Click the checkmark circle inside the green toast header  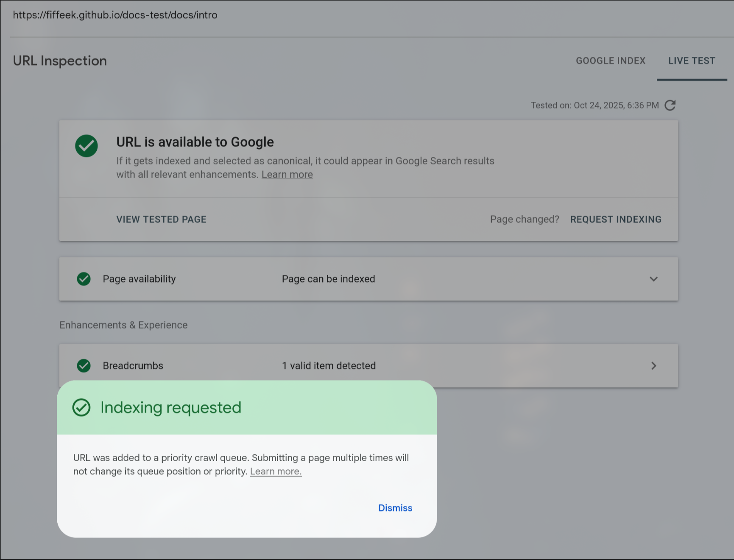pos(81,407)
